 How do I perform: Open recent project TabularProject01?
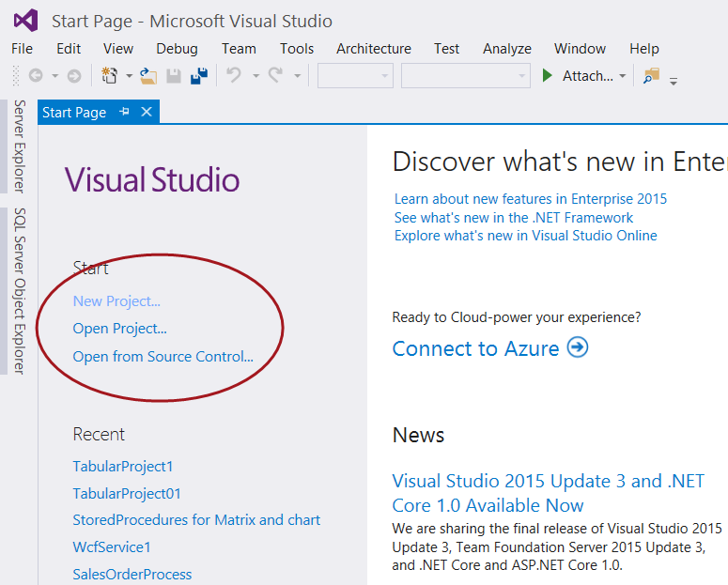tap(127, 494)
